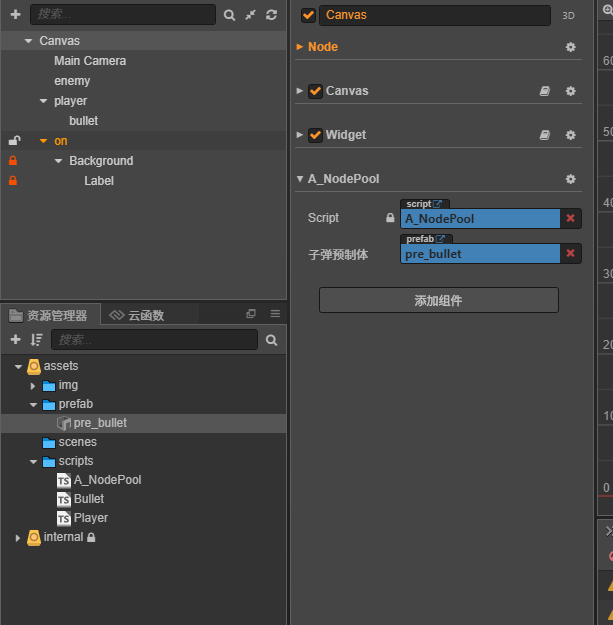Uncheck the Widget component checkbox
613x625 pixels.
click(x=315, y=135)
